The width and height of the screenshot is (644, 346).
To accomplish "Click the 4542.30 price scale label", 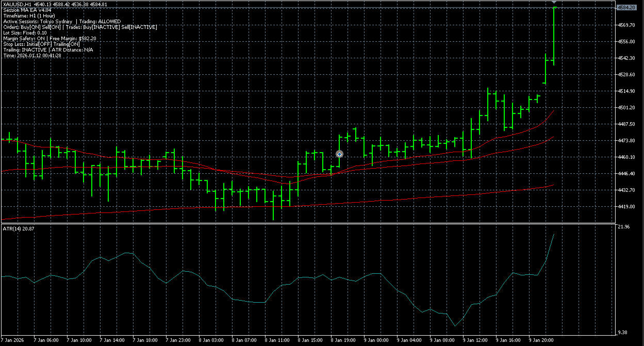I will point(626,58).
